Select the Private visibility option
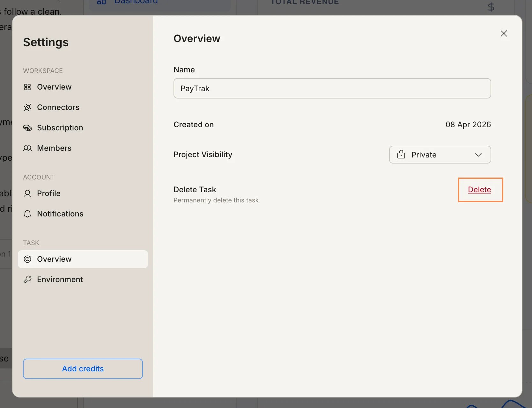Image resolution: width=532 pixels, height=408 pixels. (x=440, y=155)
